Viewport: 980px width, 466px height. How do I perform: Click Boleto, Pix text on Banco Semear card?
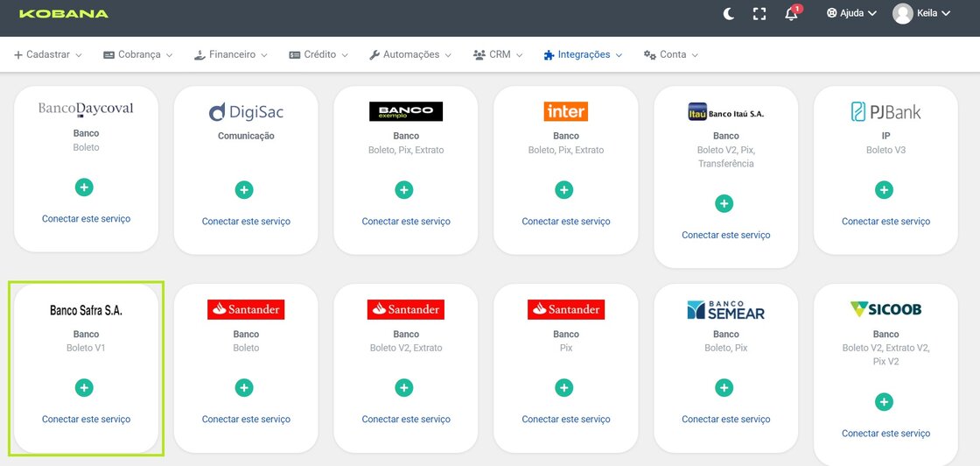point(726,348)
